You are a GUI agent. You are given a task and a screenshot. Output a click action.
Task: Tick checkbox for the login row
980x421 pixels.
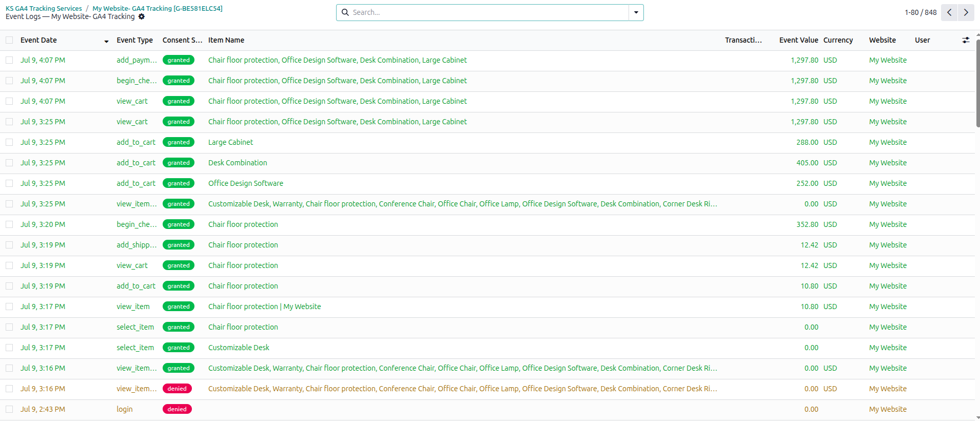(9, 409)
